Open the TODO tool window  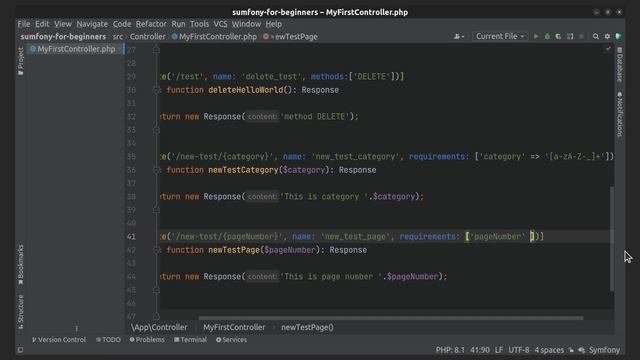(x=108, y=340)
